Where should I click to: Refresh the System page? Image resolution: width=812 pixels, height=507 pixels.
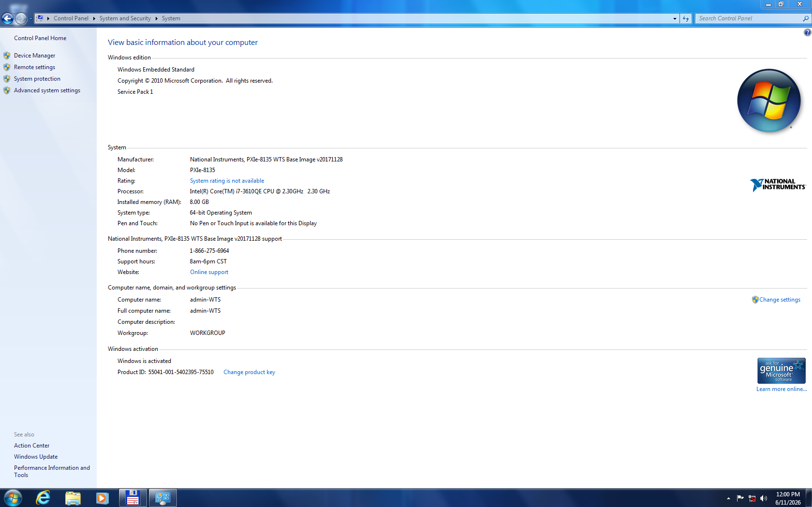click(686, 18)
